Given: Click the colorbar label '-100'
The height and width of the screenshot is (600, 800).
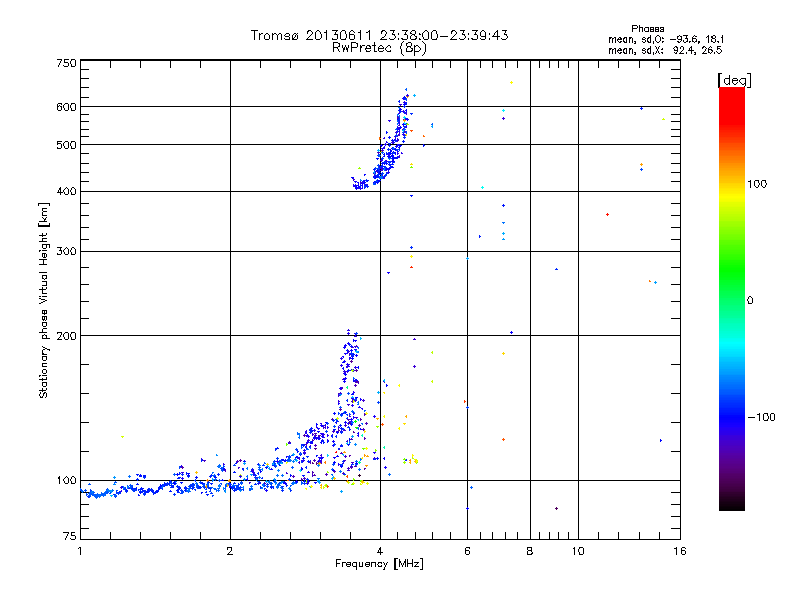Looking at the screenshot, I should tap(761, 417).
